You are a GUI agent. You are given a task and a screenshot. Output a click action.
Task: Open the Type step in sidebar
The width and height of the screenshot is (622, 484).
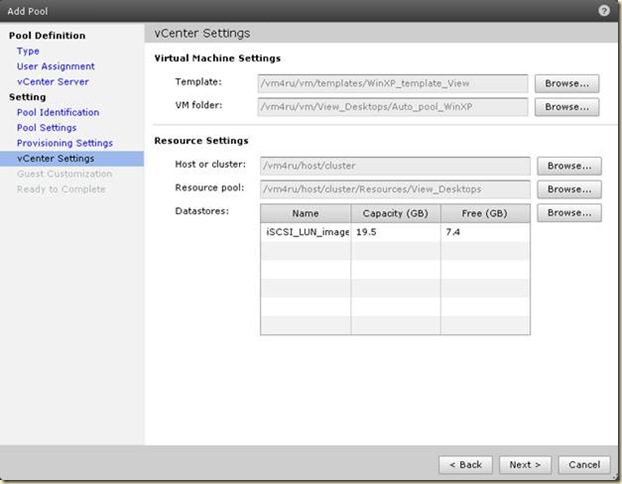click(x=28, y=51)
